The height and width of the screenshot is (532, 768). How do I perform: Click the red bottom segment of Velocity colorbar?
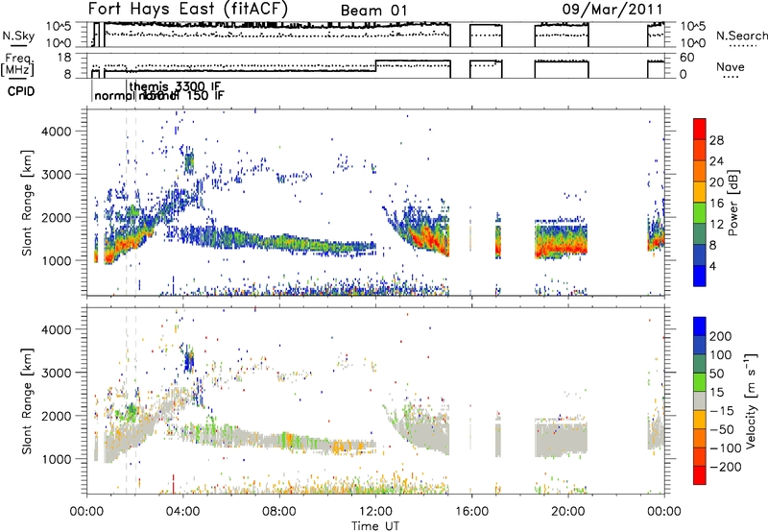click(700, 475)
